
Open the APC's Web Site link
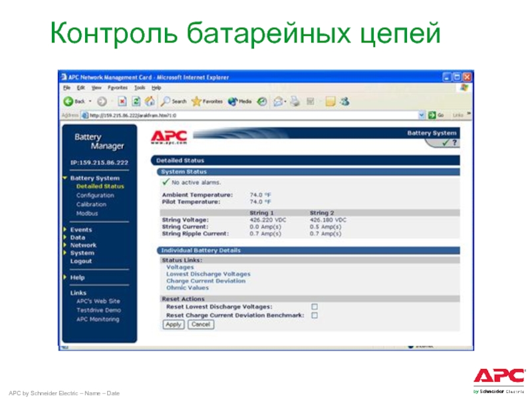tap(98, 301)
